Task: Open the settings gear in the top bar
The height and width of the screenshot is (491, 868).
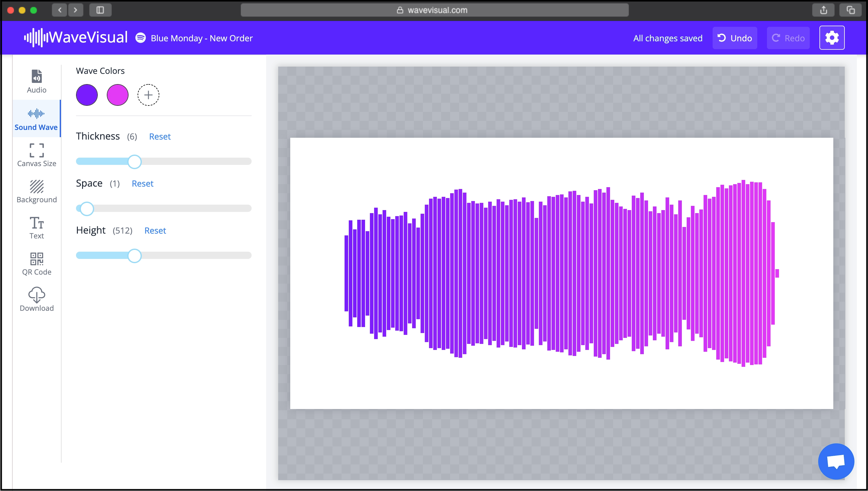Action: coord(832,38)
